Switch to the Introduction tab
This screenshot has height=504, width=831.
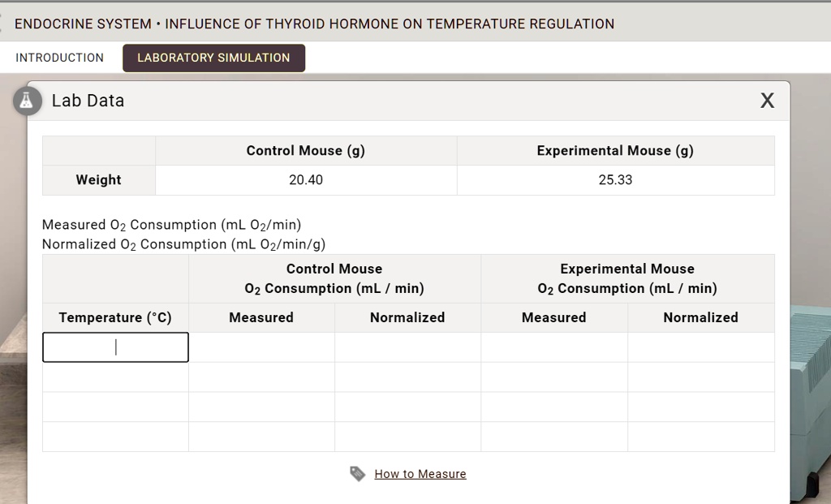tap(59, 58)
